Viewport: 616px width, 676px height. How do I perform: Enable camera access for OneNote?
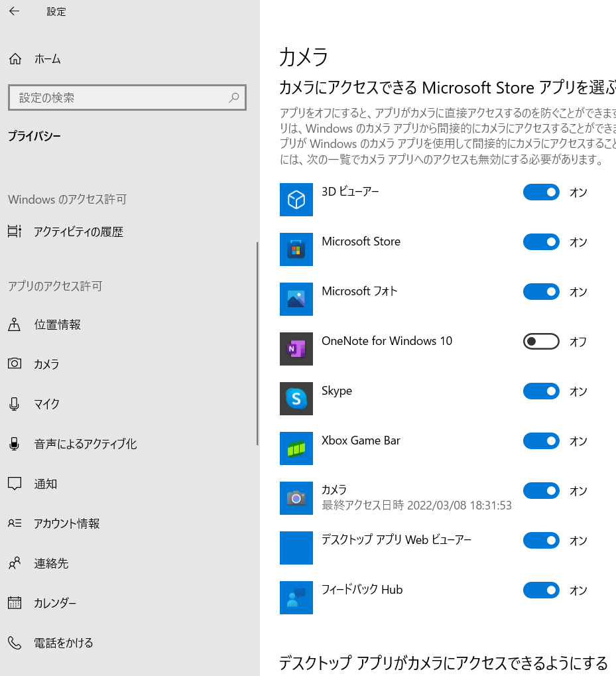[x=542, y=342]
